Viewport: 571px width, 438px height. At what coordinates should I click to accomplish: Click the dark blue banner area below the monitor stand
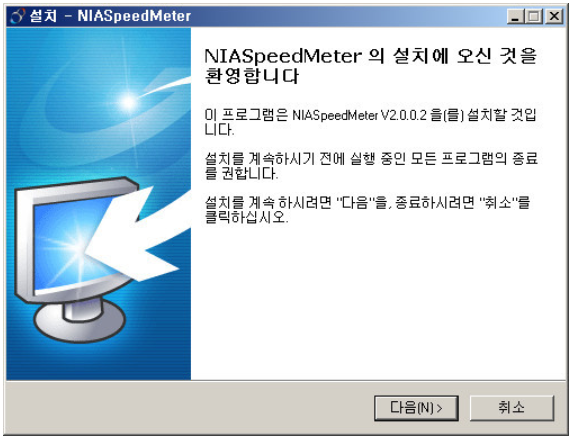pos(98,362)
